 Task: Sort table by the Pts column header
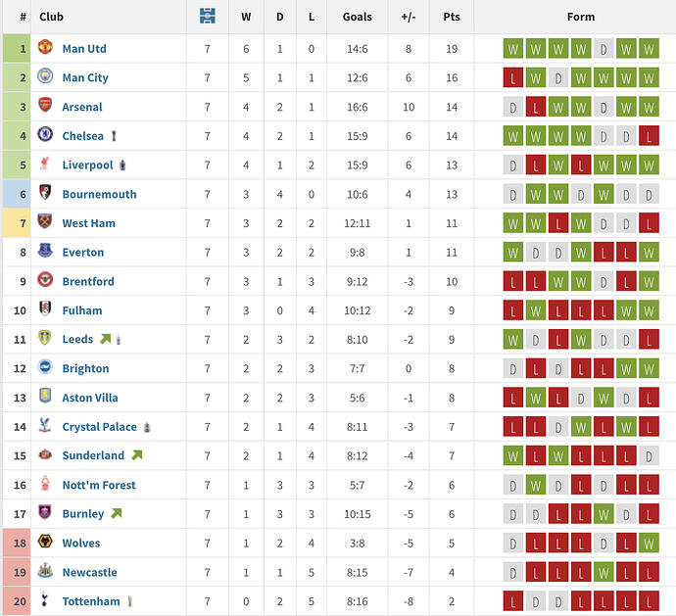(451, 17)
